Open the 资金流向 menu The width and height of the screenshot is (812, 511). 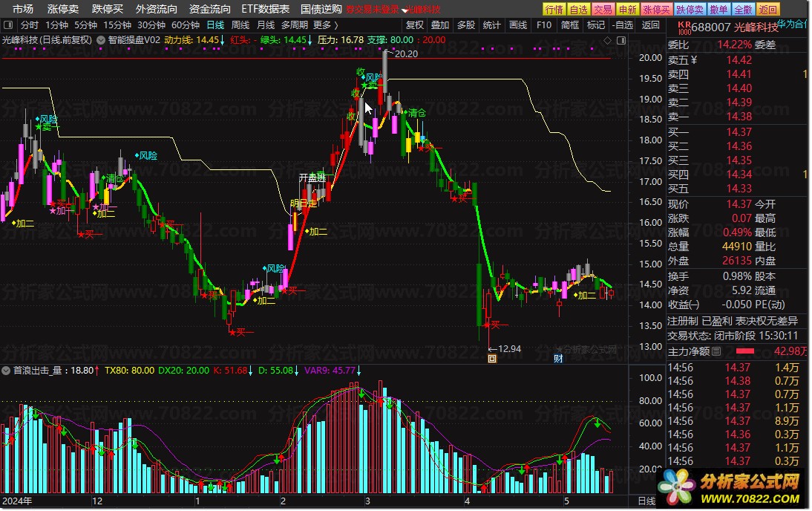209,9
